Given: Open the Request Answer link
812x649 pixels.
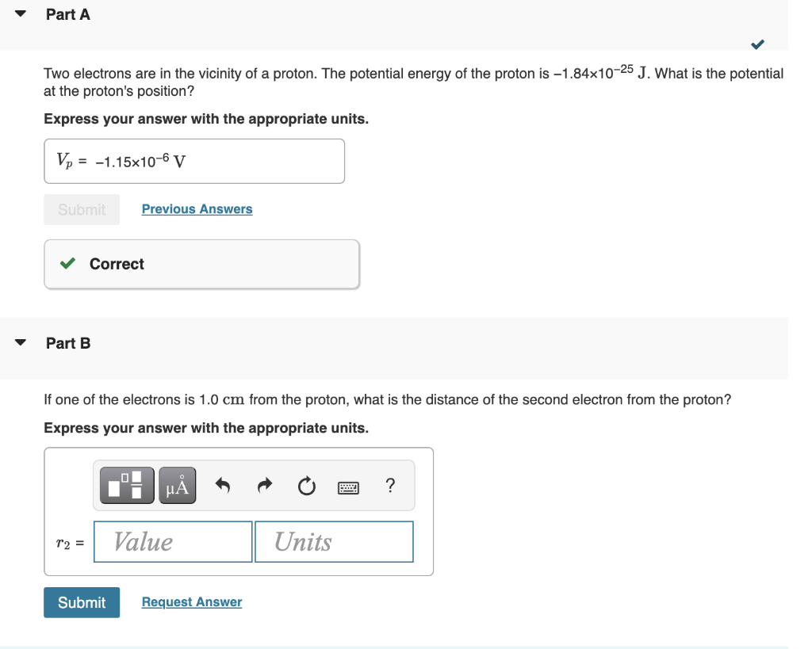Looking at the screenshot, I should coord(191,601).
